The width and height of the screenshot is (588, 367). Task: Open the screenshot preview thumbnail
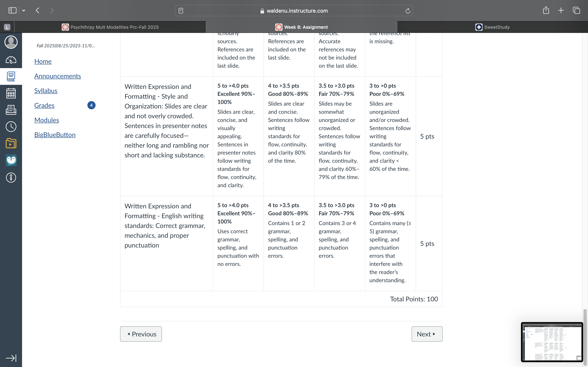coord(552,342)
